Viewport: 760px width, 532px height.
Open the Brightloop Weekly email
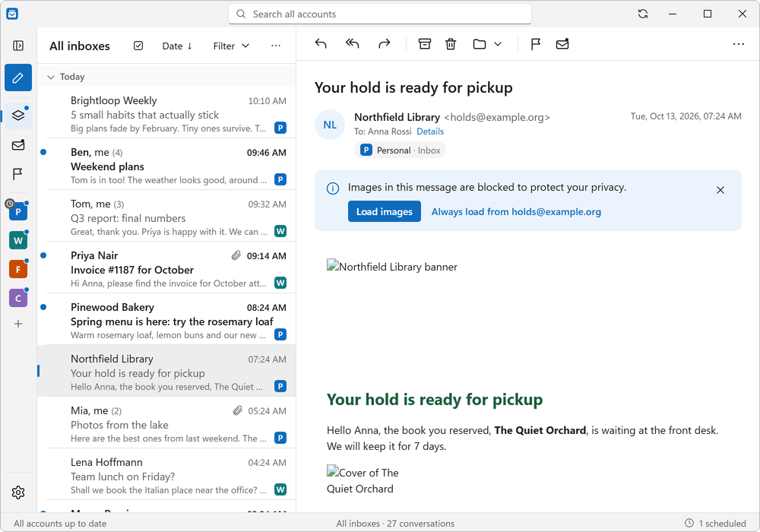coord(166,113)
